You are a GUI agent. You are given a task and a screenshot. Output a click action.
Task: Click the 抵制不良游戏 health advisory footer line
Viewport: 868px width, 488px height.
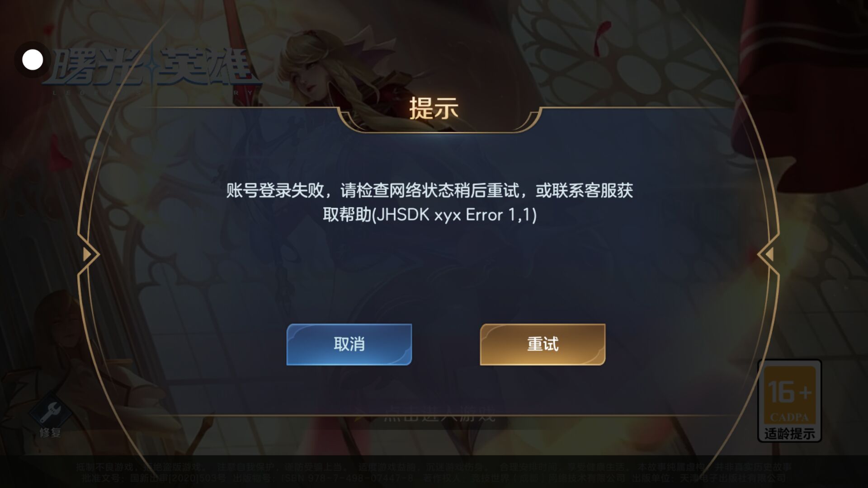434,467
